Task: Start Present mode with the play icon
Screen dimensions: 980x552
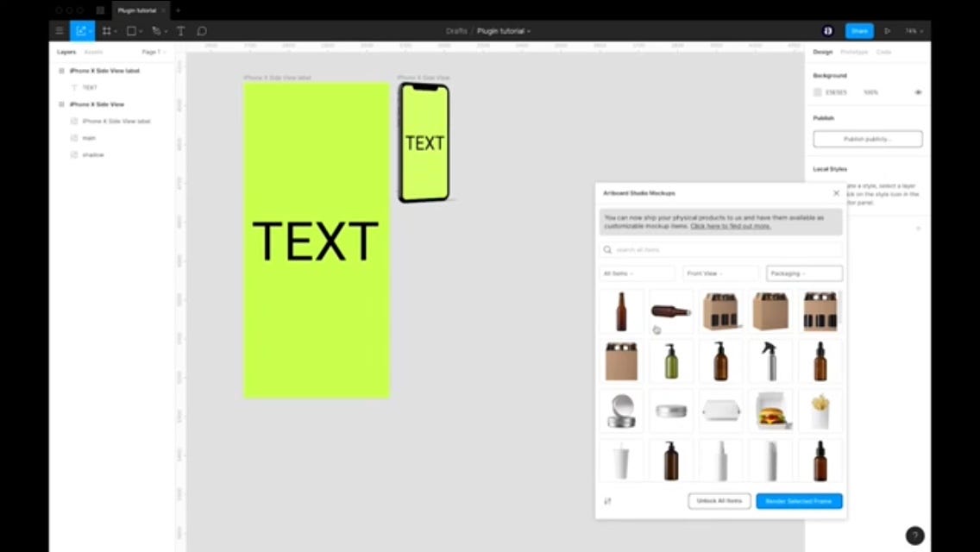Action: [888, 30]
